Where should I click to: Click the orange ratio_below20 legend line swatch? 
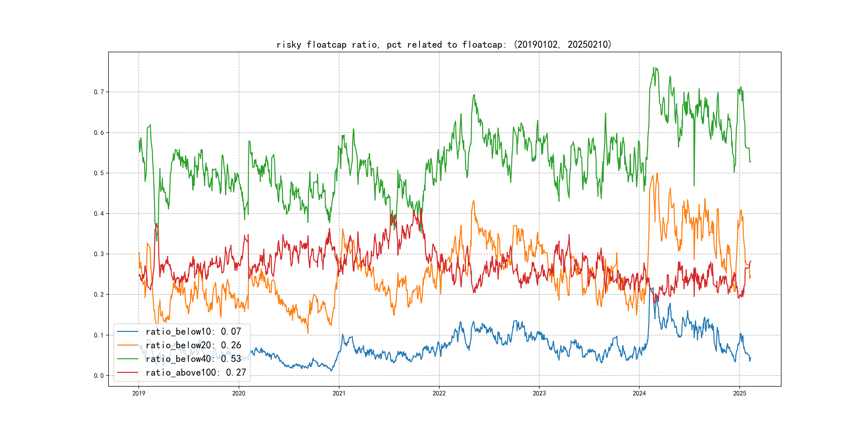[x=127, y=345]
